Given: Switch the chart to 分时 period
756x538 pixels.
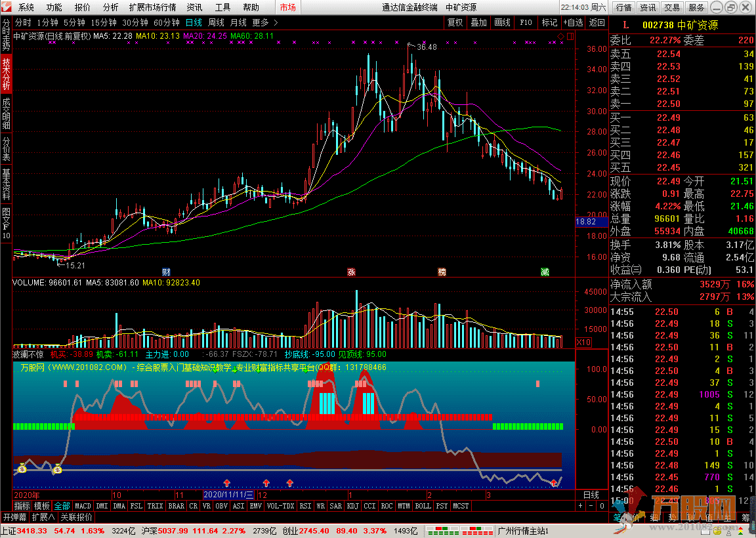Looking at the screenshot, I should tap(23, 23).
